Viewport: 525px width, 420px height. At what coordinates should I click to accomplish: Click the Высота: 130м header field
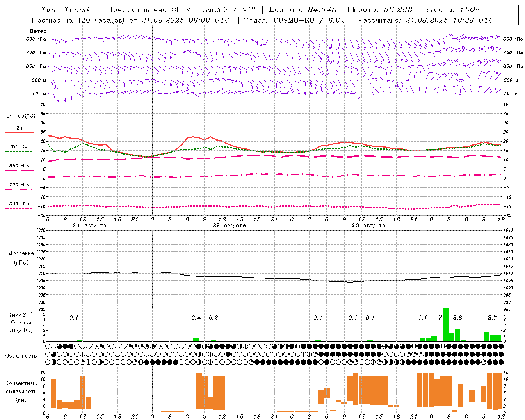pyautogui.click(x=451, y=10)
